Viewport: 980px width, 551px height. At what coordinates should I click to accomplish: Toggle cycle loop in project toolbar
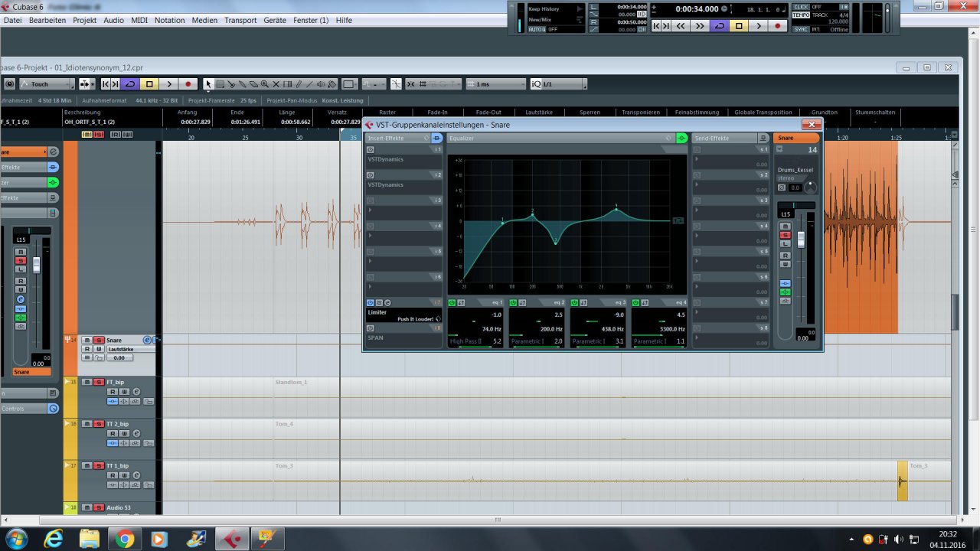point(130,84)
